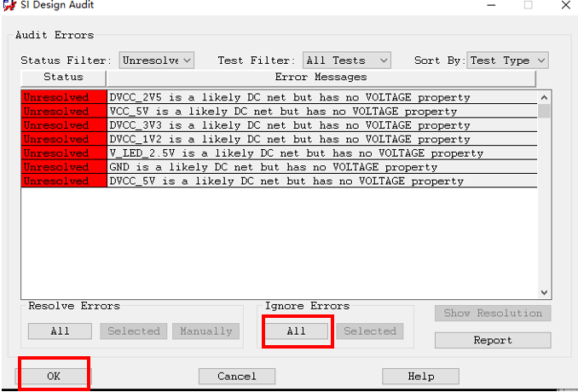Select the DVCC_2V5 error message row
Screen dimensions: 578x392
tap(322, 97)
